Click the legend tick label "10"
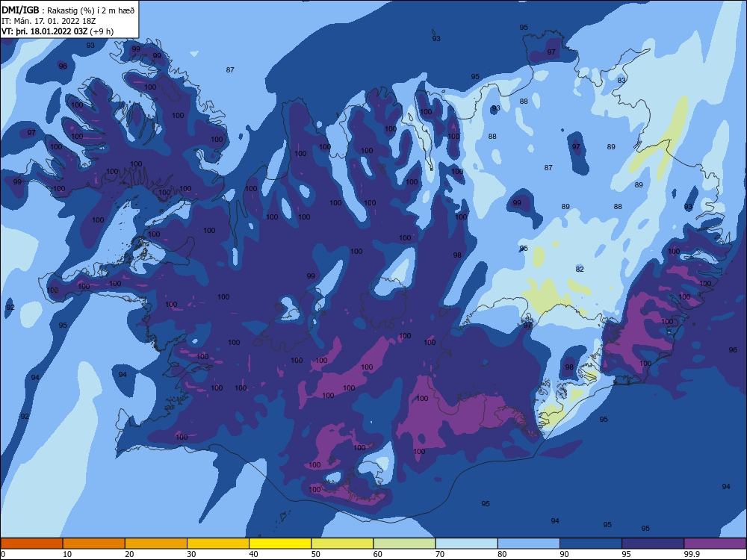Image resolution: width=747 pixels, height=560 pixels. pyautogui.click(x=67, y=554)
